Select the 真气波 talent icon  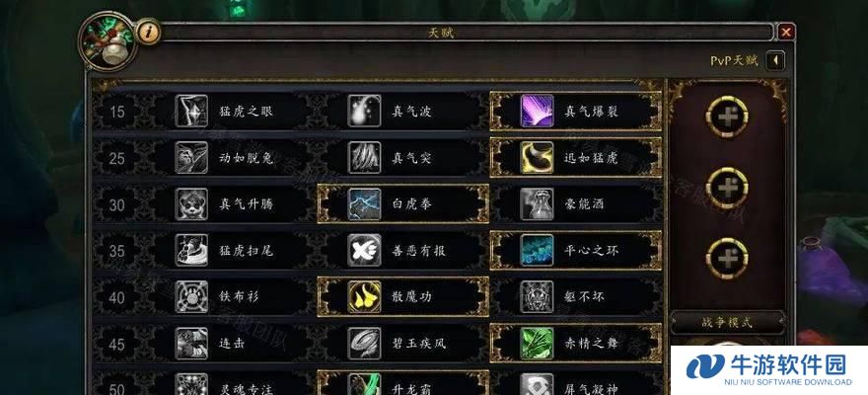pos(364,112)
